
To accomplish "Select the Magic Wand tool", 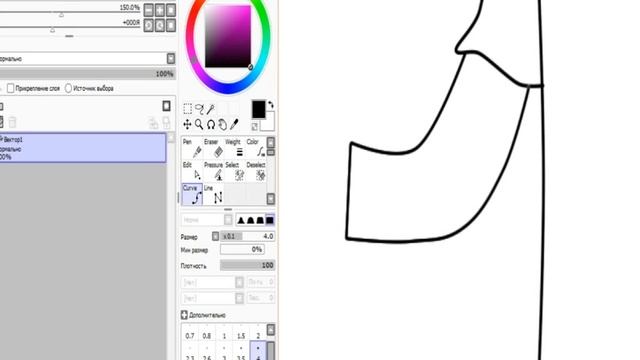I will pyautogui.click(x=211, y=109).
